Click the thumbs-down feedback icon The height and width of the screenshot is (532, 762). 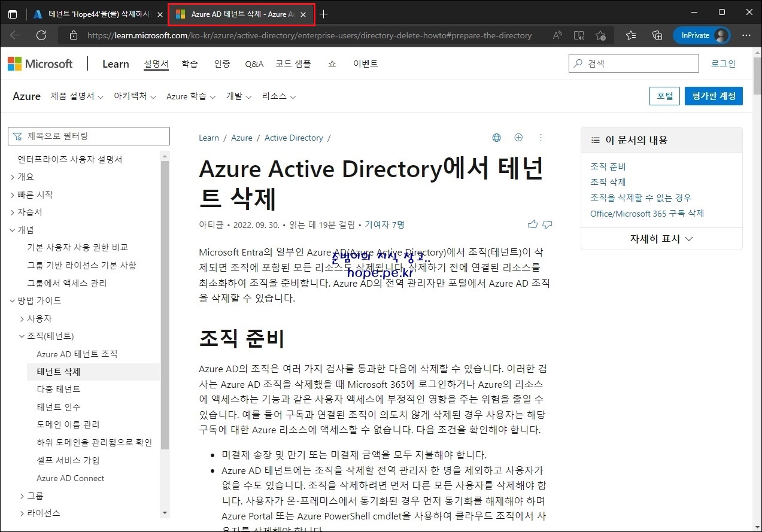547,224
